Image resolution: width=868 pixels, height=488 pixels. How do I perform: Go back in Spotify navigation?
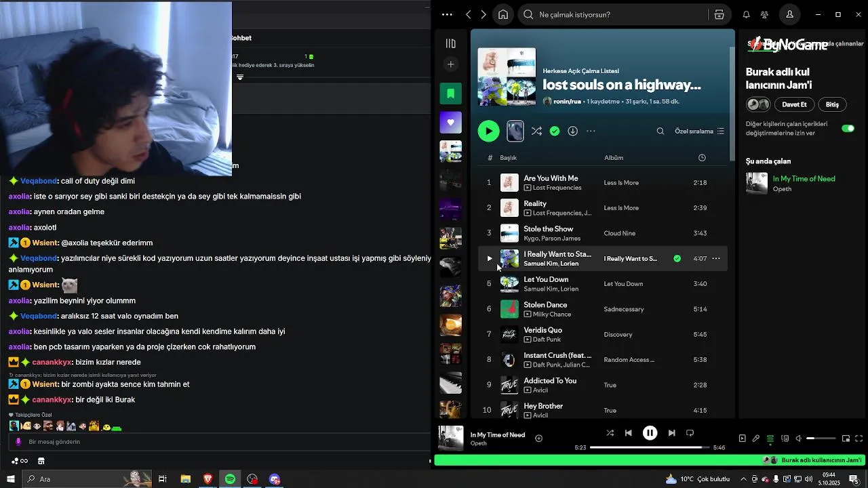tap(469, 14)
